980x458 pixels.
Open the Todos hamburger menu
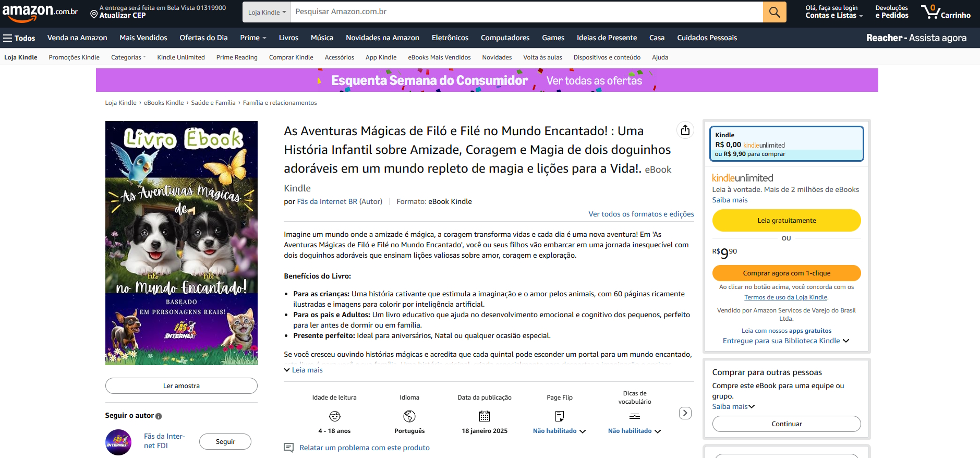tap(19, 38)
